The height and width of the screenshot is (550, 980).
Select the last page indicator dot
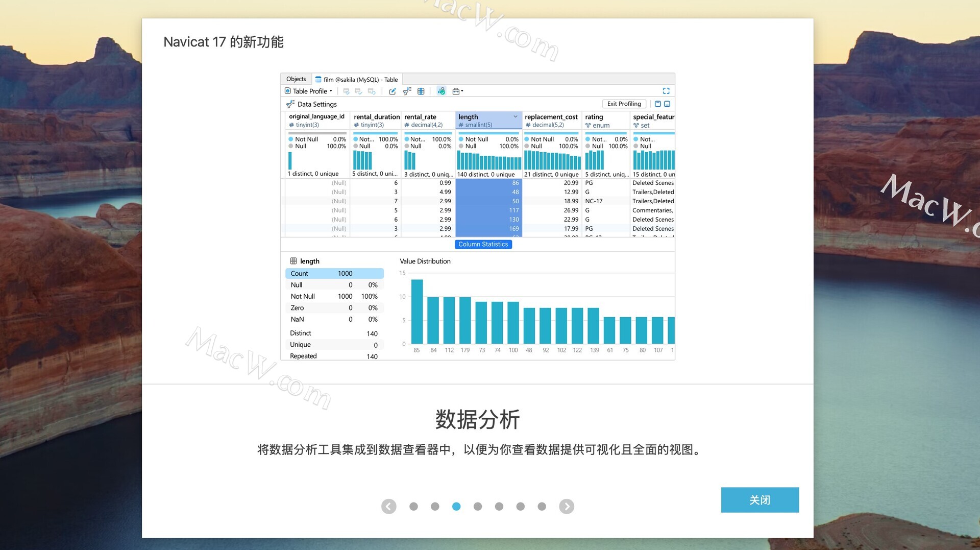542,506
